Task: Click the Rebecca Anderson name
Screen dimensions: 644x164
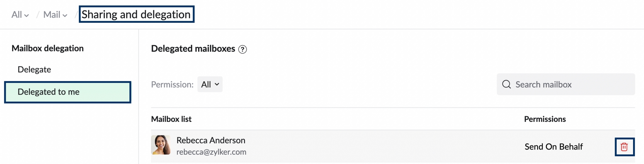Action: [211, 140]
